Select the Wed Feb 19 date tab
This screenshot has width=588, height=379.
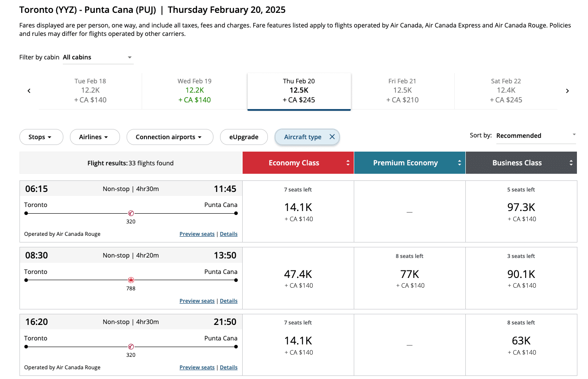click(x=194, y=91)
